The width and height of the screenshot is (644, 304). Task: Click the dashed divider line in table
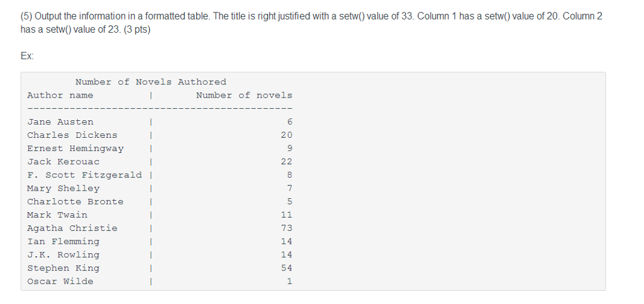(160, 108)
